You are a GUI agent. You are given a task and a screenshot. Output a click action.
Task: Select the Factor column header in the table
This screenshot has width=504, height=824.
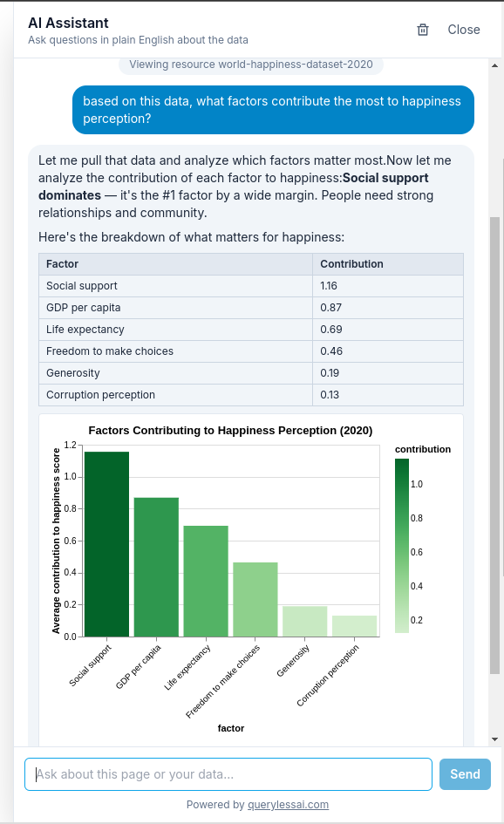point(61,263)
